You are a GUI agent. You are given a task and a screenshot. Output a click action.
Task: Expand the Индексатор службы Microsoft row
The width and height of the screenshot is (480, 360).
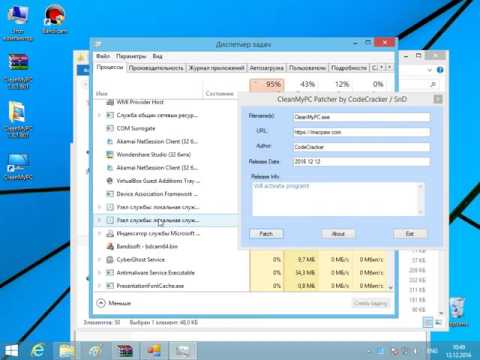99,233
